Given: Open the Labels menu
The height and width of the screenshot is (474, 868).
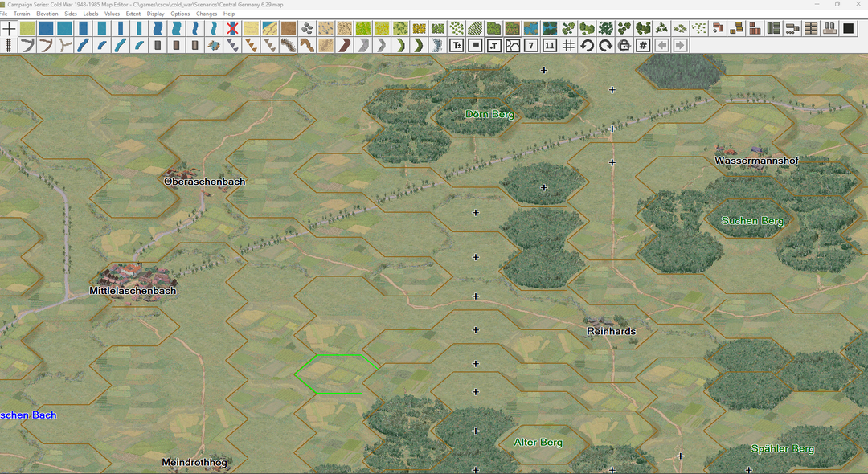Looking at the screenshot, I should pyautogui.click(x=91, y=14).
